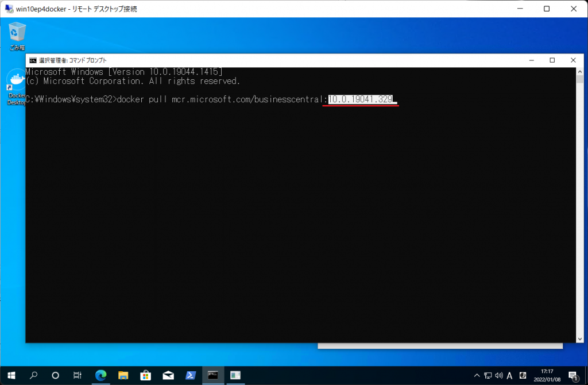The width and height of the screenshot is (588, 385).
Task: Close the Command Prompt window
Action: tap(573, 60)
